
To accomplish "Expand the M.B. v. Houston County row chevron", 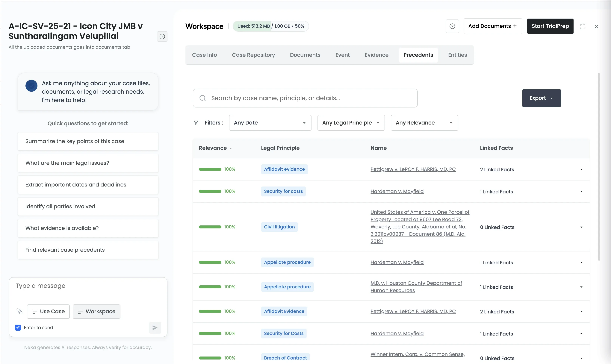I will (581, 287).
